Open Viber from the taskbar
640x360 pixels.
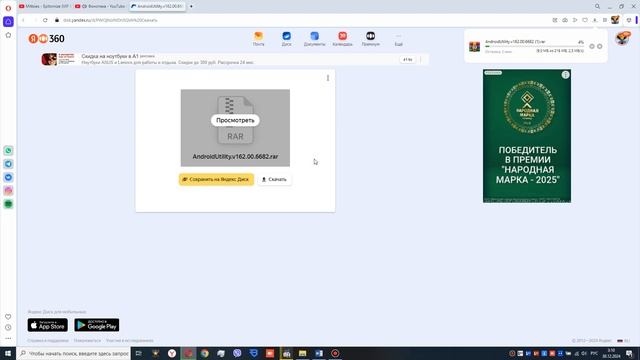pyautogui.click(x=237, y=353)
